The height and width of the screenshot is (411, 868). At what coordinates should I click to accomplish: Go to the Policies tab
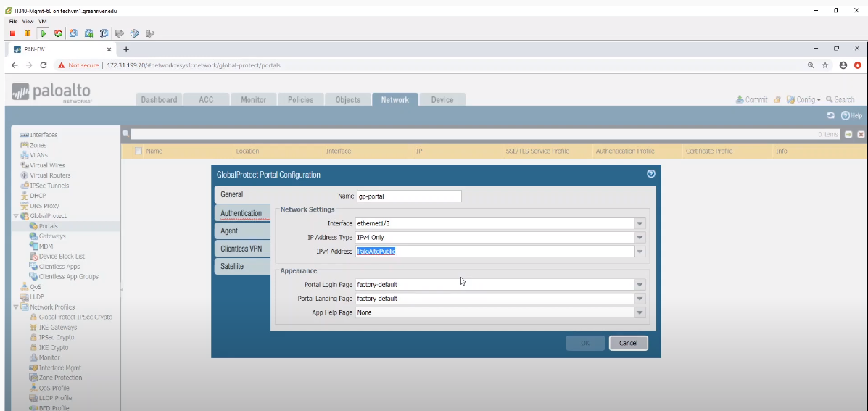point(301,99)
